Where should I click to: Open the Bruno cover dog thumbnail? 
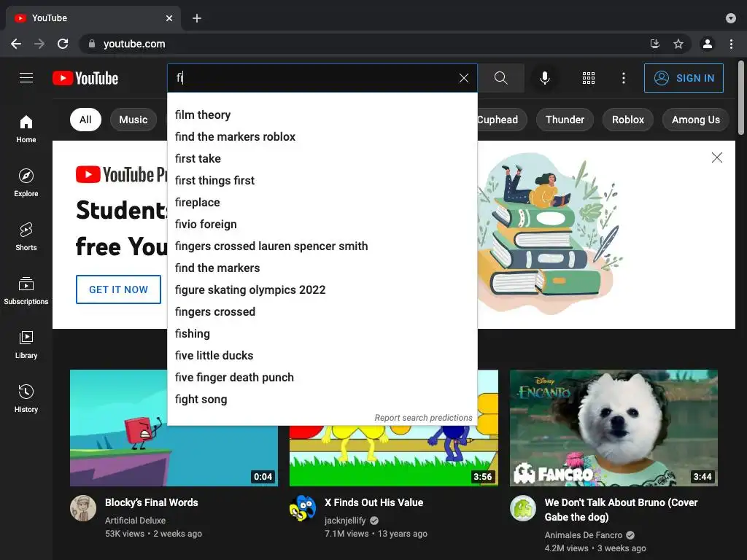pyautogui.click(x=614, y=428)
